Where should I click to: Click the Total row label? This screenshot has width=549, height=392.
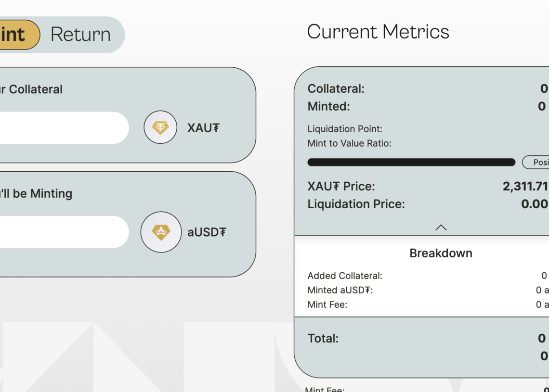point(323,338)
